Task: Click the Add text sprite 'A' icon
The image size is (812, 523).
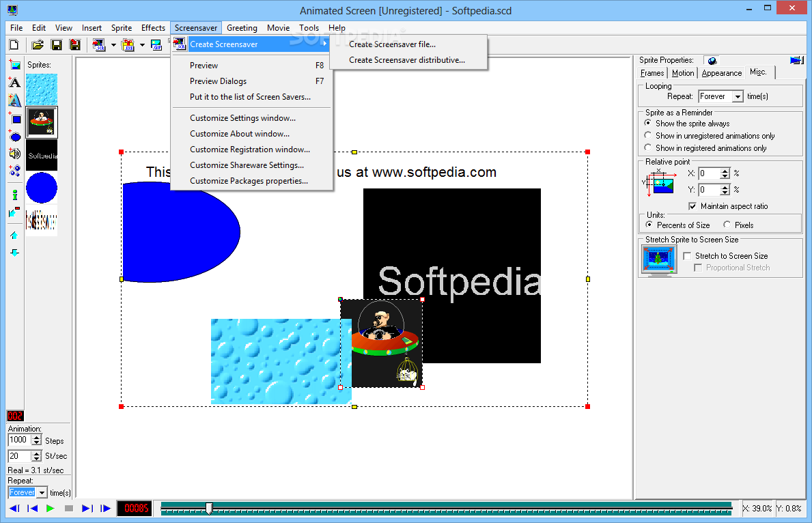Action: tap(14, 83)
